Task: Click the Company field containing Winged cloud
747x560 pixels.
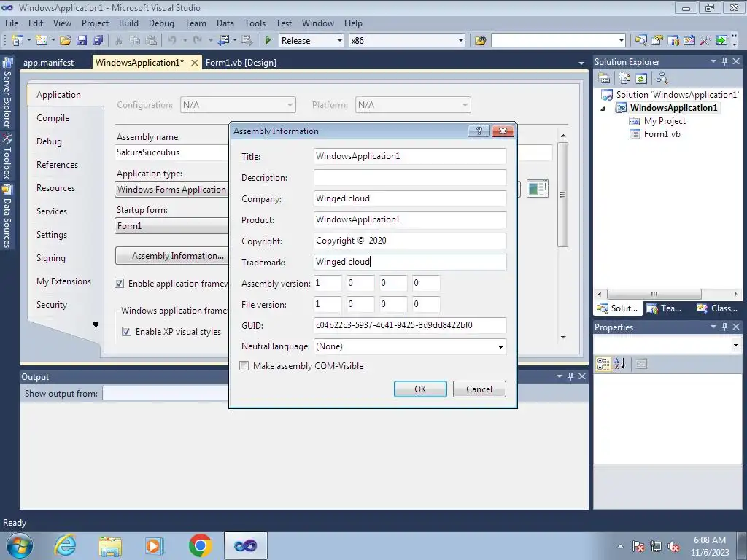Action: (x=410, y=198)
